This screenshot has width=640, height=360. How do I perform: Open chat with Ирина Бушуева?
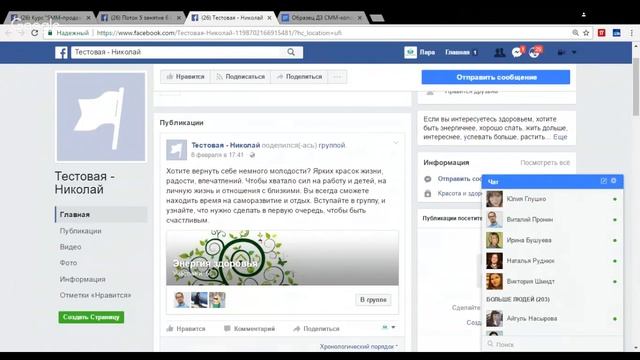click(x=552, y=240)
